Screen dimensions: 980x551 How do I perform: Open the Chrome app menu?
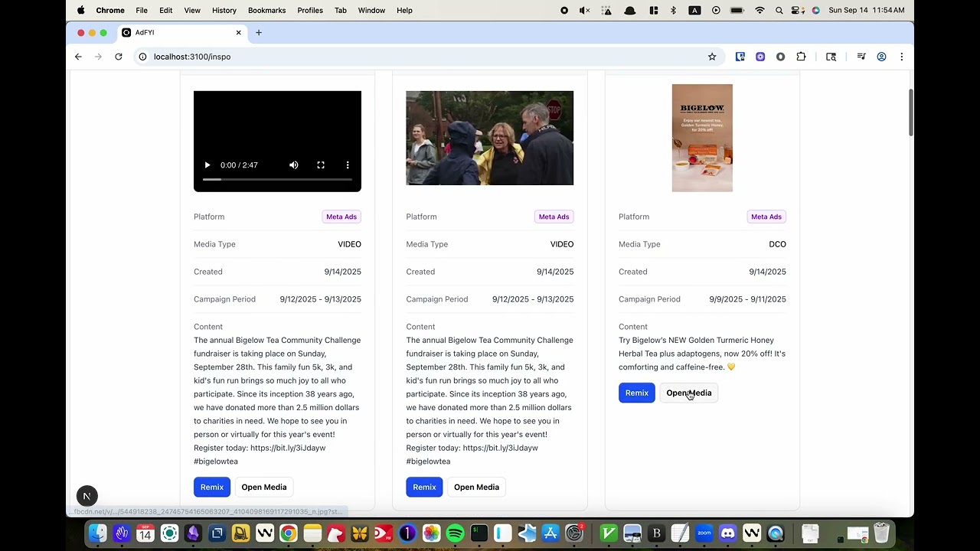coord(110,10)
